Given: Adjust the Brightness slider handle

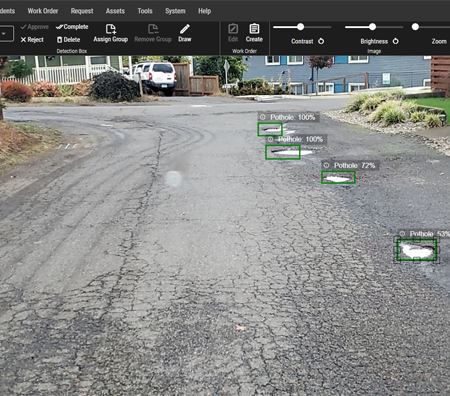Looking at the screenshot, I should (372, 27).
